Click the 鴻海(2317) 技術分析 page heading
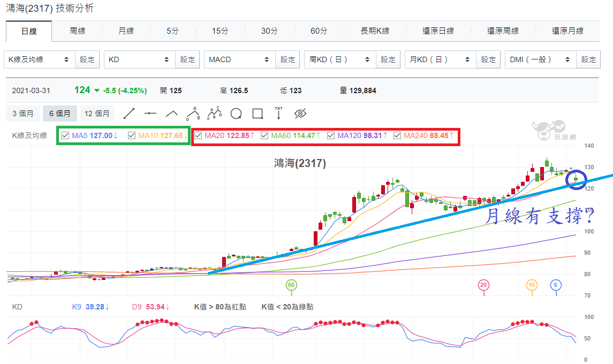This screenshot has height=364, width=613. click(50, 8)
